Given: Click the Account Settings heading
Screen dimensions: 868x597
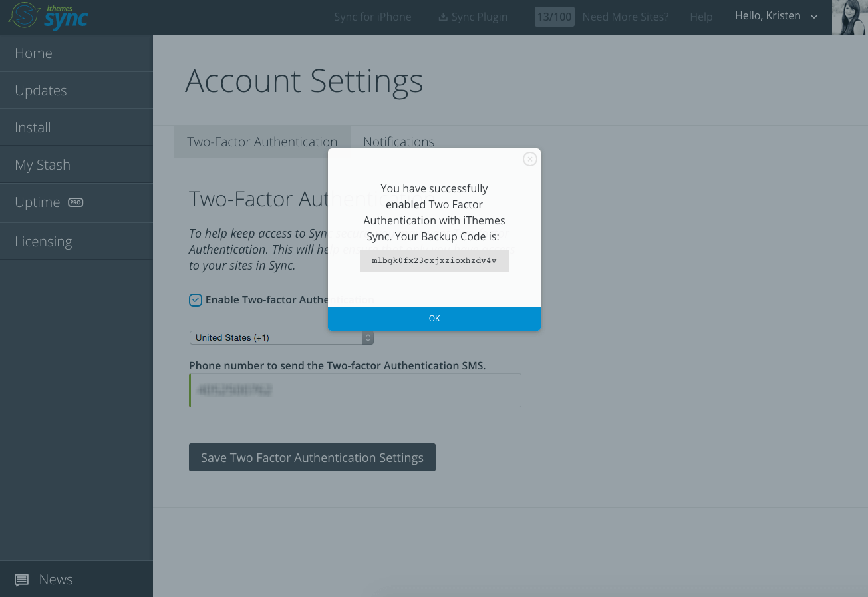Looking at the screenshot, I should (x=304, y=81).
